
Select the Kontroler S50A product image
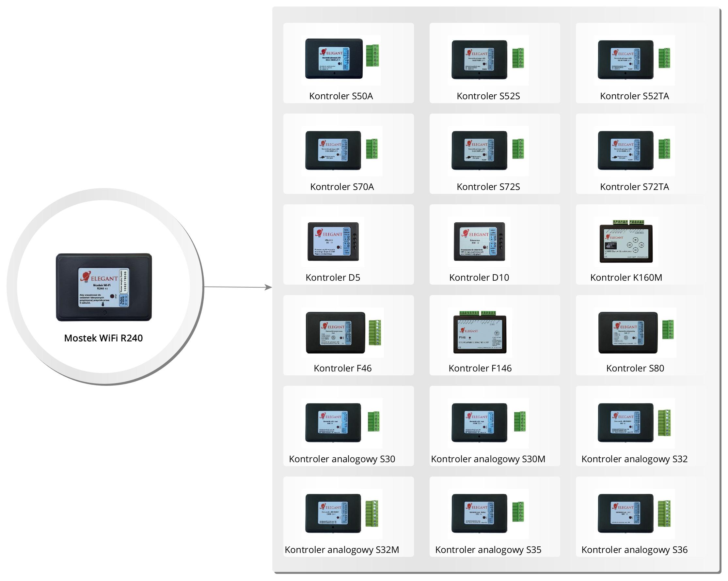tap(341, 59)
